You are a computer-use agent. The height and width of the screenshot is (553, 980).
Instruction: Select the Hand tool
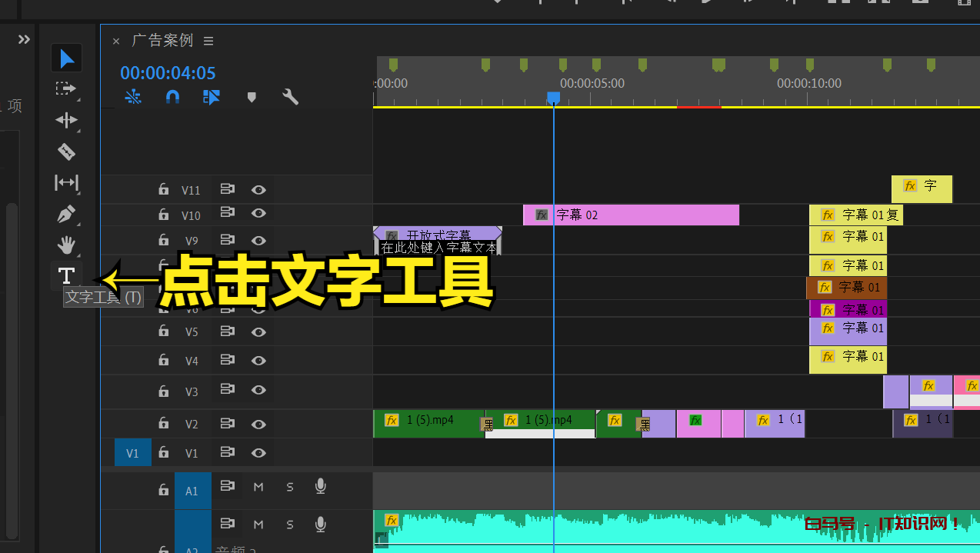[66, 245]
